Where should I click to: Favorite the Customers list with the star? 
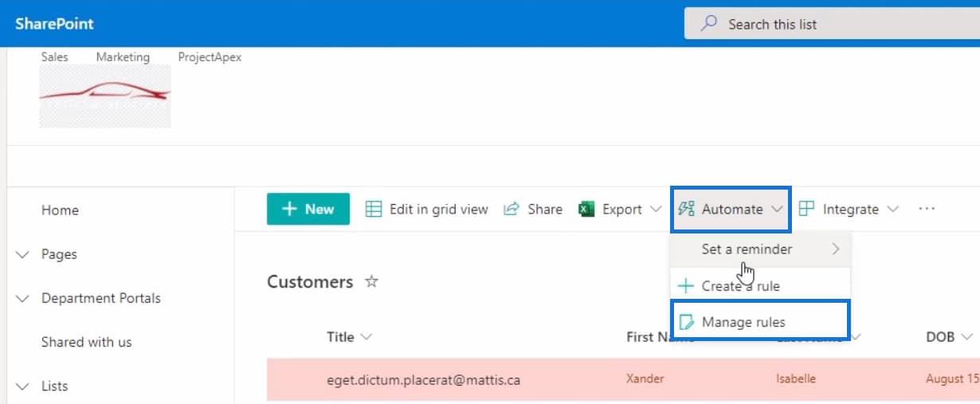tap(371, 281)
